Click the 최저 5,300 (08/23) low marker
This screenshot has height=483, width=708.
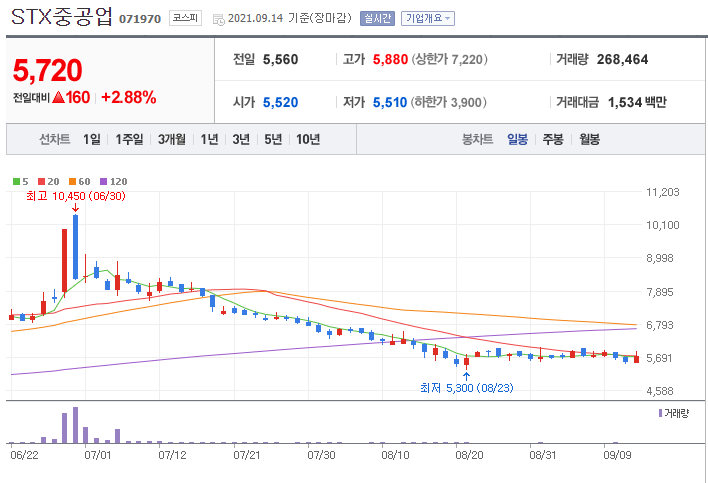click(467, 388)
